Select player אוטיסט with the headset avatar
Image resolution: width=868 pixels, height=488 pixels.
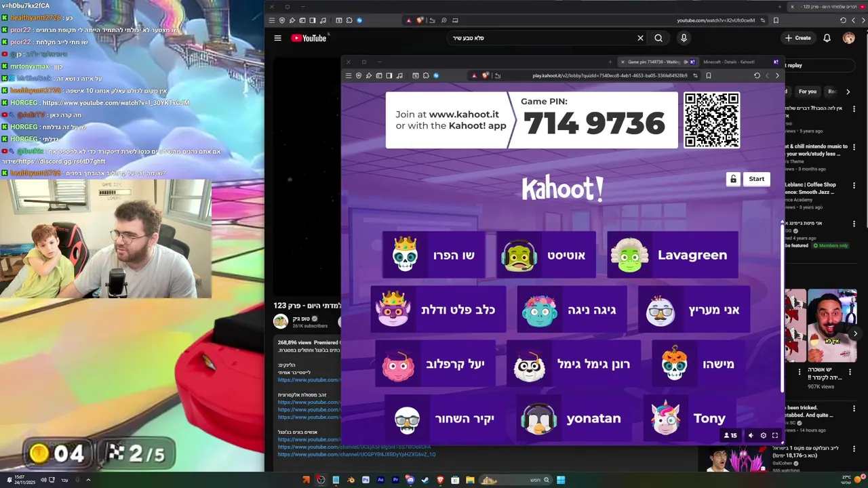[546, 255]
